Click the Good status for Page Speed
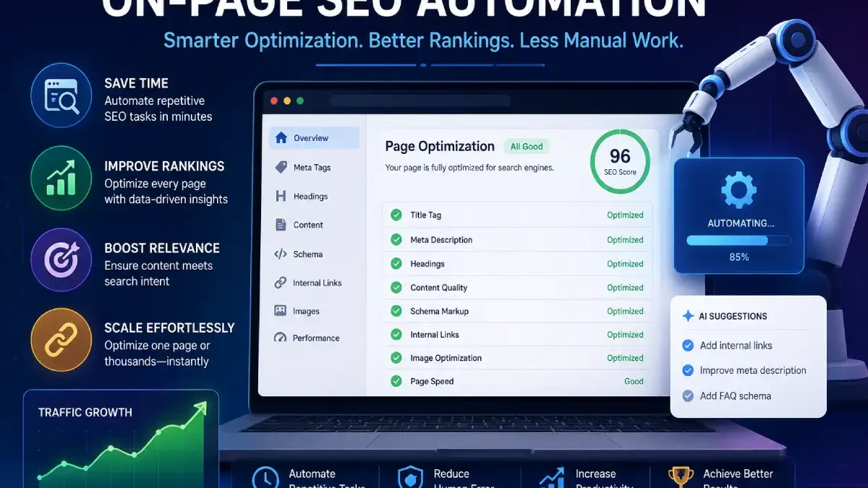The height and width of the screenshot is (488, 868). click(x=634, y=381)
